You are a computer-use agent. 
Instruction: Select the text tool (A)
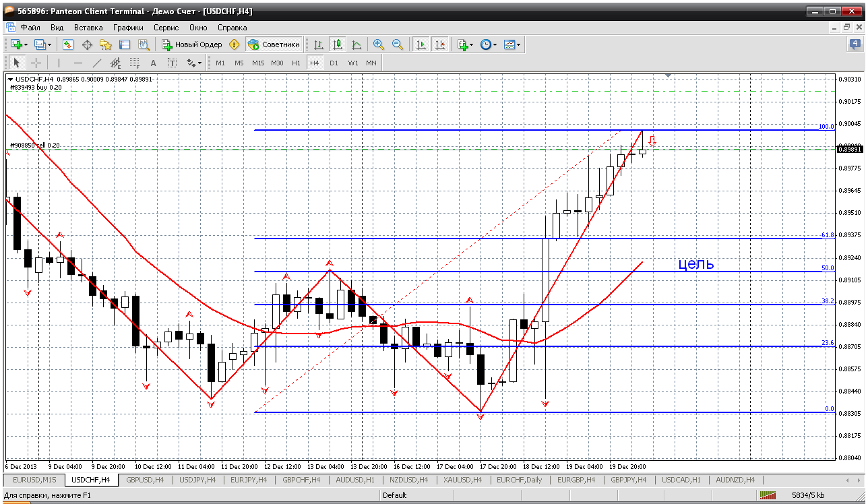153,63
